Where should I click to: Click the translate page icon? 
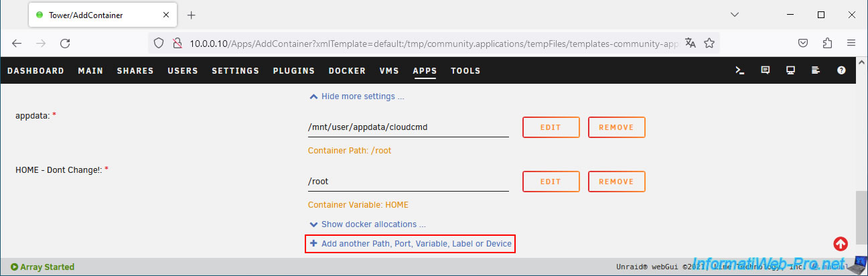[691, 43]
